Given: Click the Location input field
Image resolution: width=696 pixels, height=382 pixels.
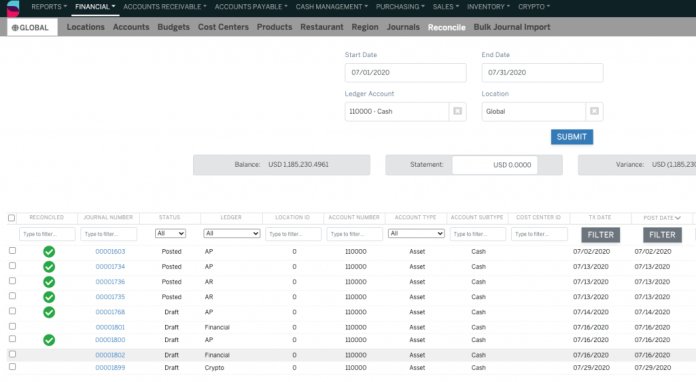Looking at the screenshot, I should pyautogui.click(x=534, y=111).
